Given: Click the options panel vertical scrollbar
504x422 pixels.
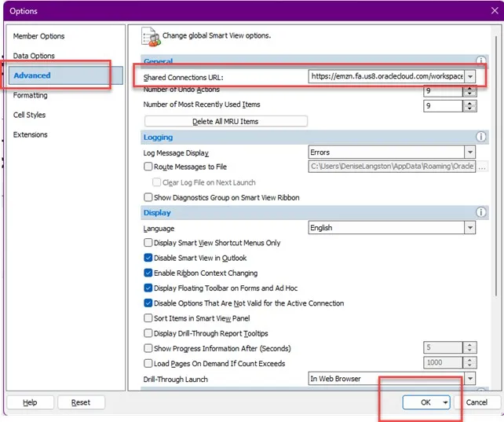Looking at the screenshot, I should (496, 167).
